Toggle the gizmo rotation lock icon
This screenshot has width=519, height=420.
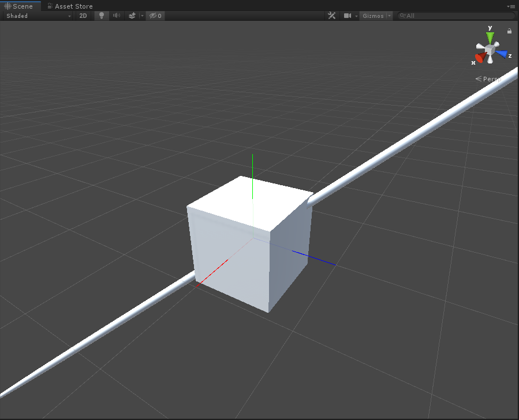click(509, 31)
